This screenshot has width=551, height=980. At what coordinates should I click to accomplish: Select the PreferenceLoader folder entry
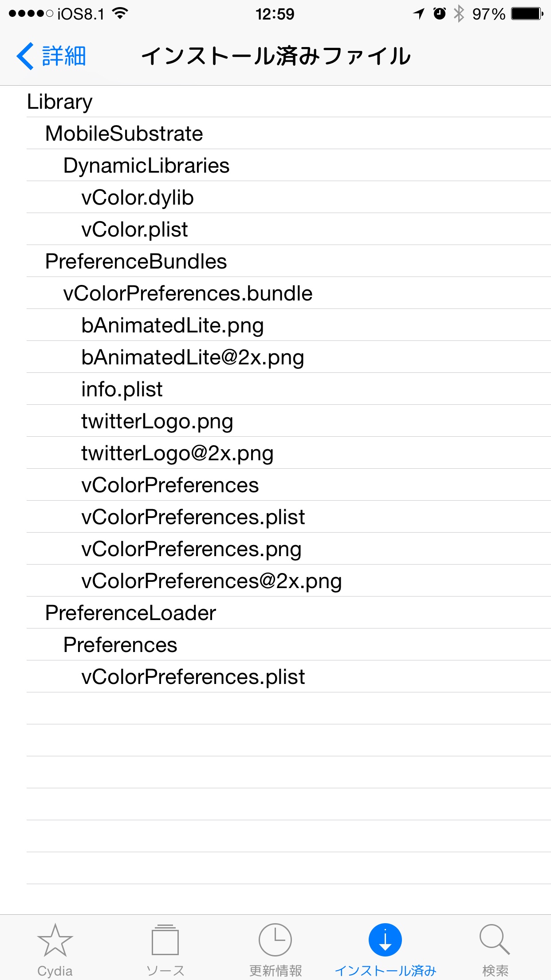pyautogui.click(x=289, y=613)
